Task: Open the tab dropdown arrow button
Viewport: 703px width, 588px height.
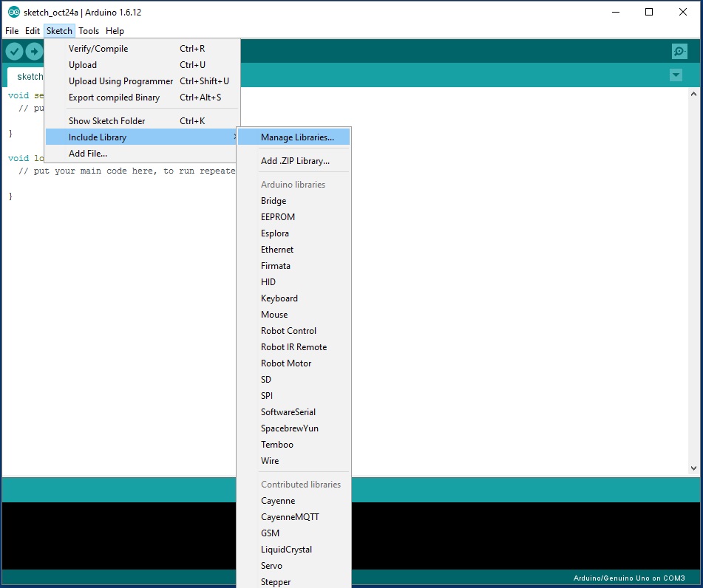Action: (x=676, y=75)
